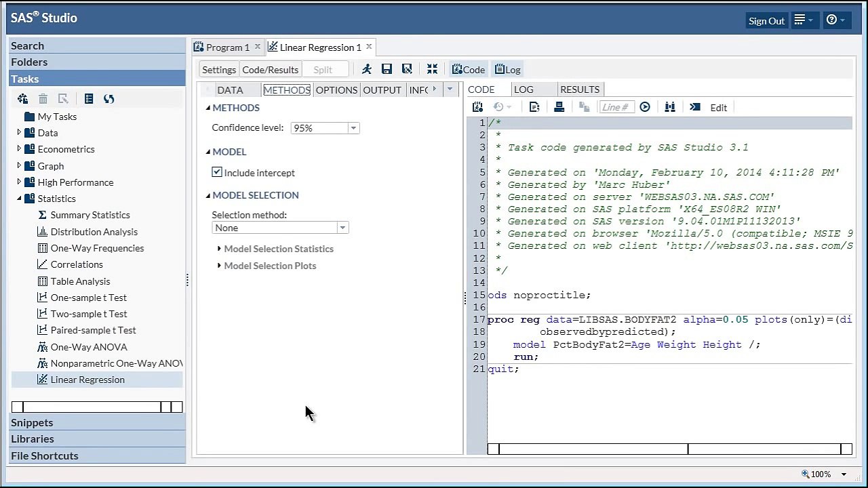Click the go-to-line arrow circle icon

click(645, 107)
